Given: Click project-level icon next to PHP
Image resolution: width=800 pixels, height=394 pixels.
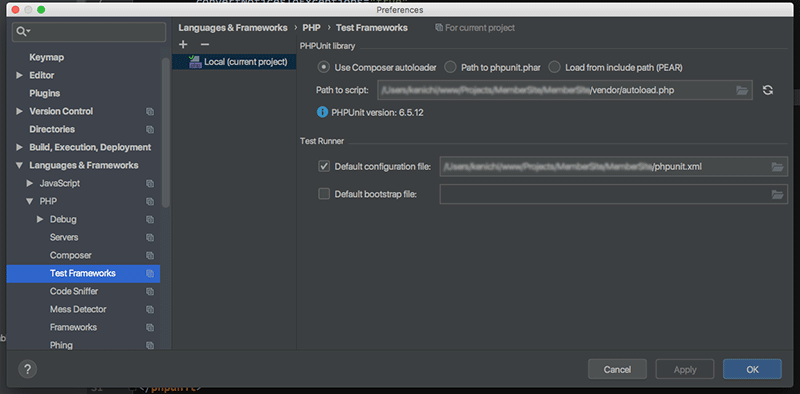Looking at the screenshot, I should (150, 201).
